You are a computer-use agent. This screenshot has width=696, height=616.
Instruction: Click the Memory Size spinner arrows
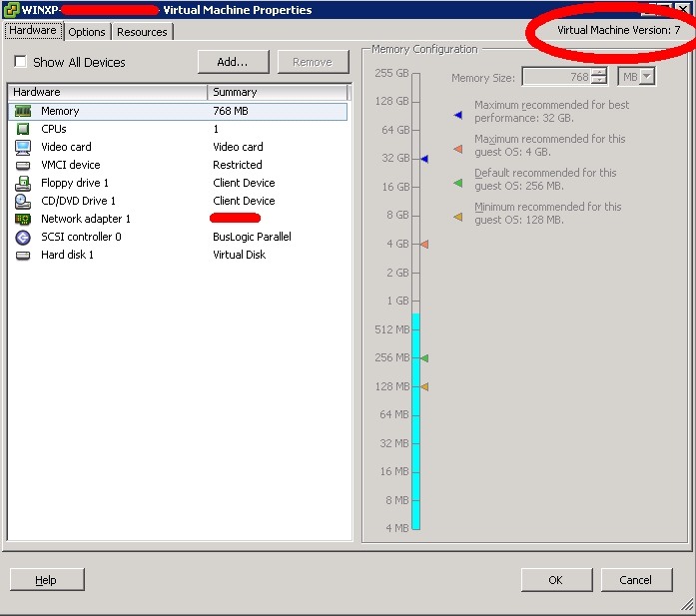pyautogui.click(x=598, y=77)
